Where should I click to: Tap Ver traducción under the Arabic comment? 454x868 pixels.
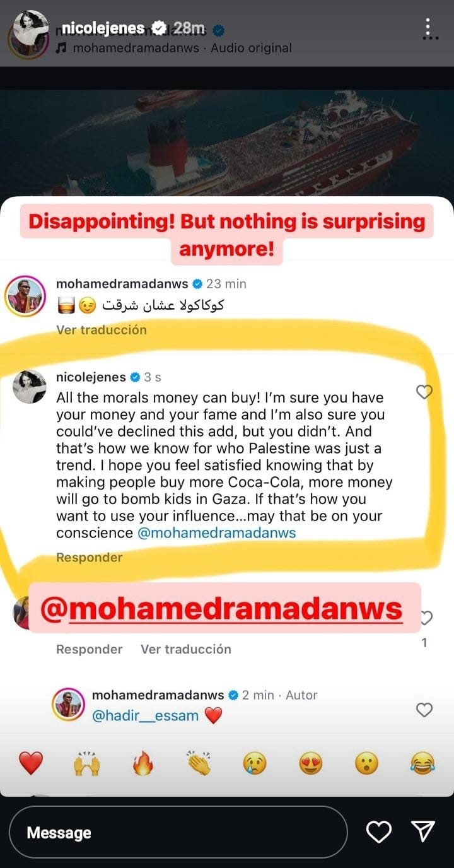coord(101,329)
